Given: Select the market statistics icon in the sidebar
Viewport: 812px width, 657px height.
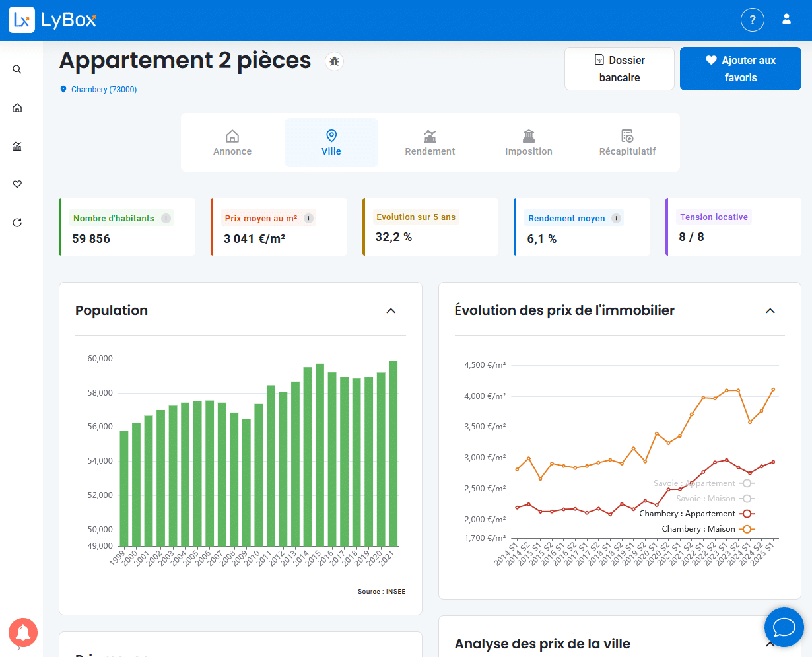Looking at the screenshot, I should [17, 146].
